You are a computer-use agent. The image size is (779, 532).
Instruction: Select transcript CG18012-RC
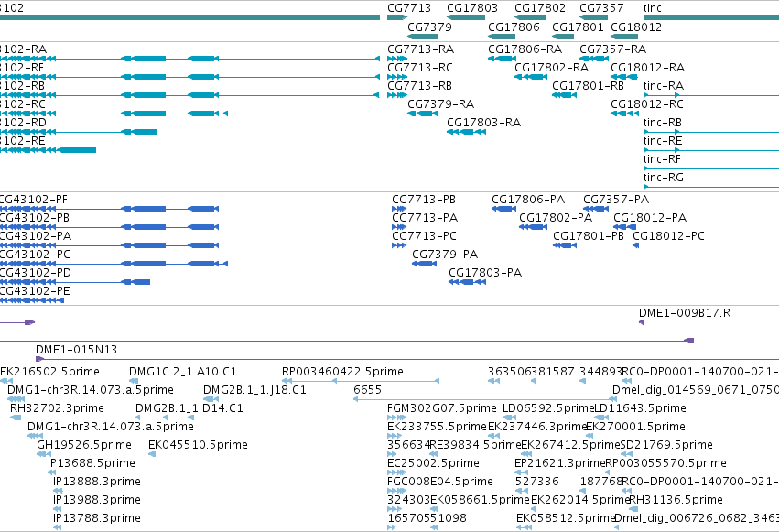click(x=647, y=104)
